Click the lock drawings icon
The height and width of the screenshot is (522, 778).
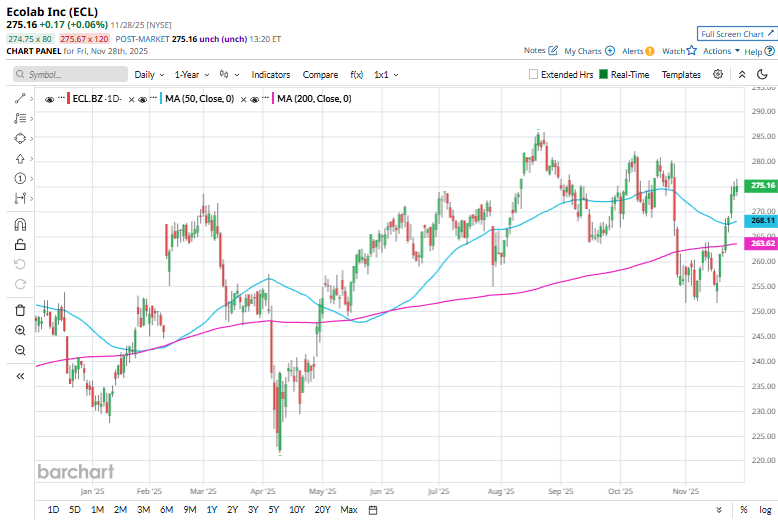[x=20, y=244]
